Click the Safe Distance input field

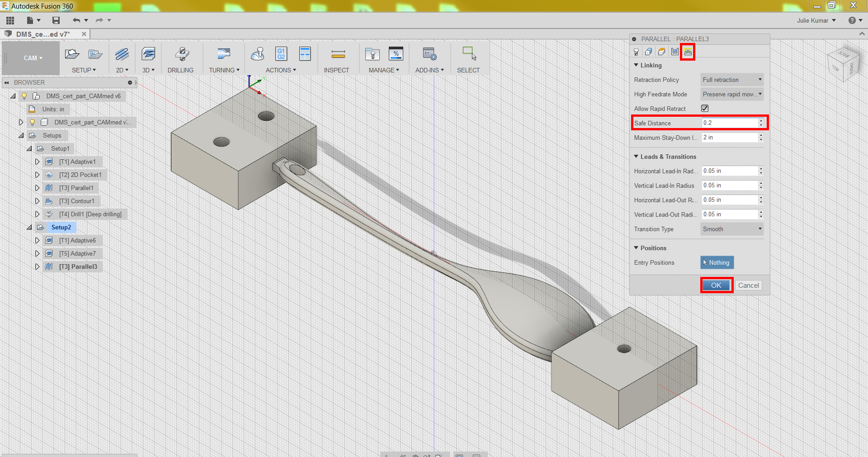pyautogui.click(x=730, y=123)
